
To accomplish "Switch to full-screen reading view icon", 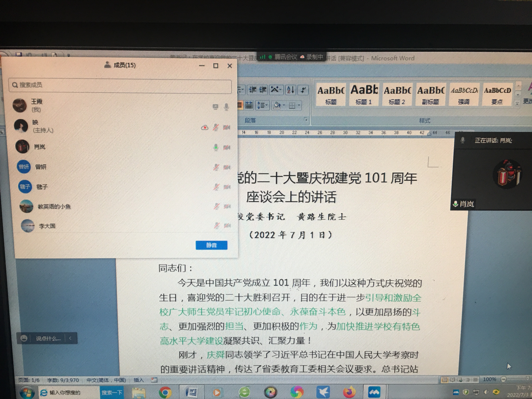I will tap(453, 380).
